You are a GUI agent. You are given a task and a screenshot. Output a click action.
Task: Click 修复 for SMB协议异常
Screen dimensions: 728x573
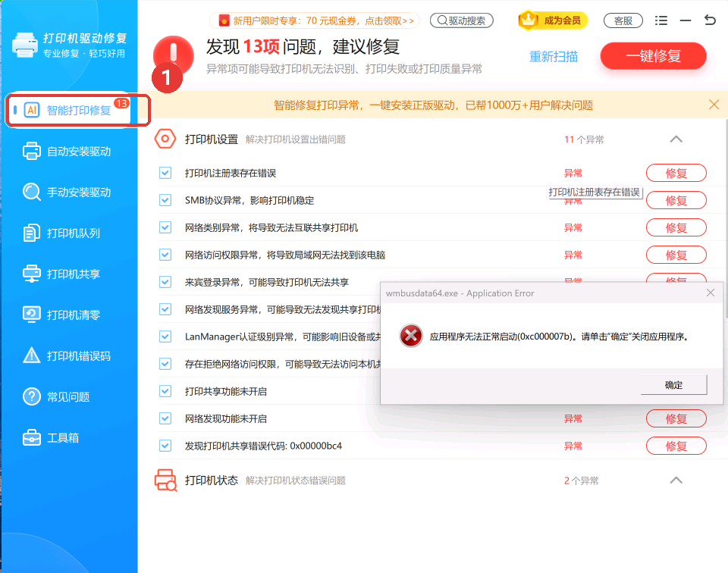(x=676, y=200)
